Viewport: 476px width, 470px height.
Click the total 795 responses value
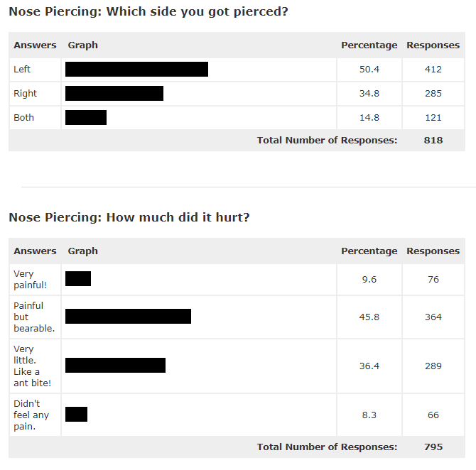[x=433, y=447]
